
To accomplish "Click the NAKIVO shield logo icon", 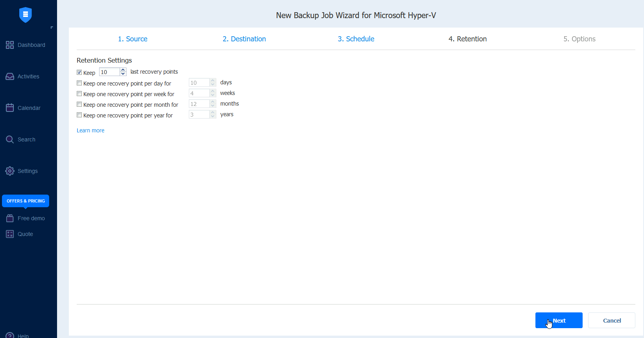I will click(x=26, y=15).
